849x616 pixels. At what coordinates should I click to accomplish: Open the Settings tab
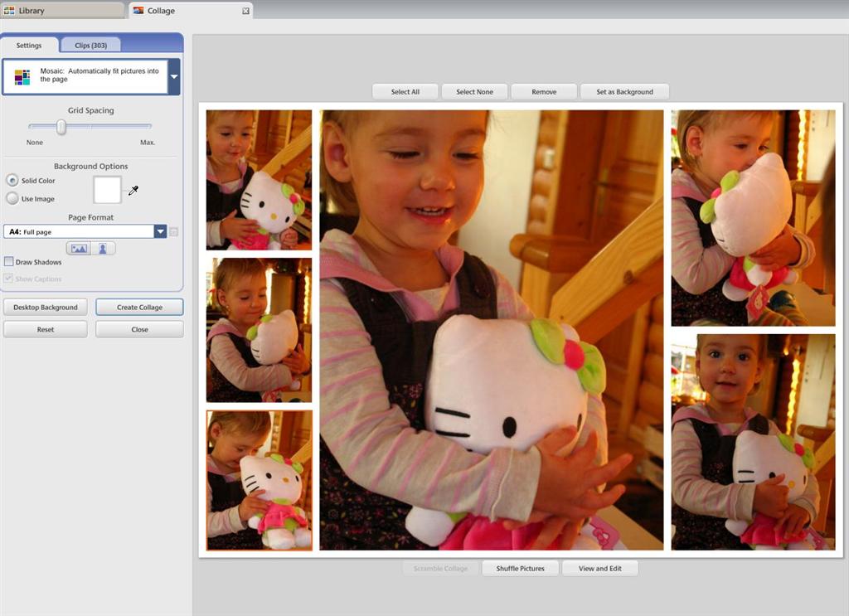point(29,46)
